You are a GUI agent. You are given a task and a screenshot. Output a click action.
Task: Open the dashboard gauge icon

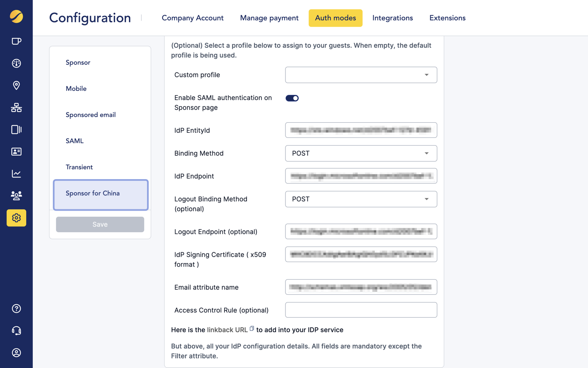[x=16, y=63]
